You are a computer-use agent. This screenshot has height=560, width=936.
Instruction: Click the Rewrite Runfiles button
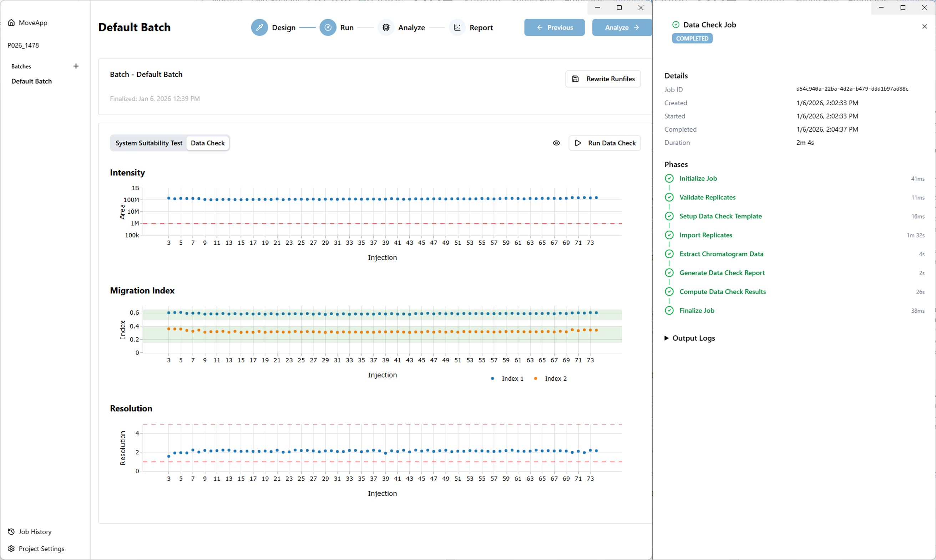point(602,78)
